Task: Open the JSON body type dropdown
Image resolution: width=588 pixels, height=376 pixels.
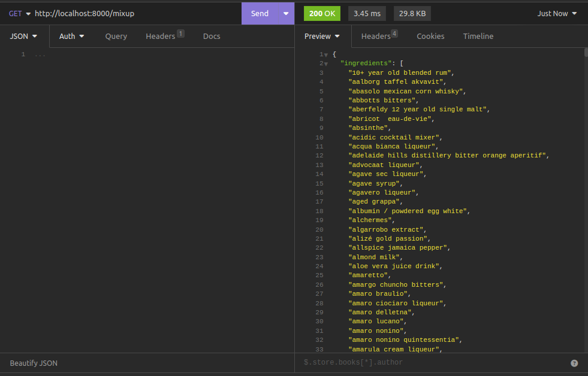Action: [x=24, y=36]
